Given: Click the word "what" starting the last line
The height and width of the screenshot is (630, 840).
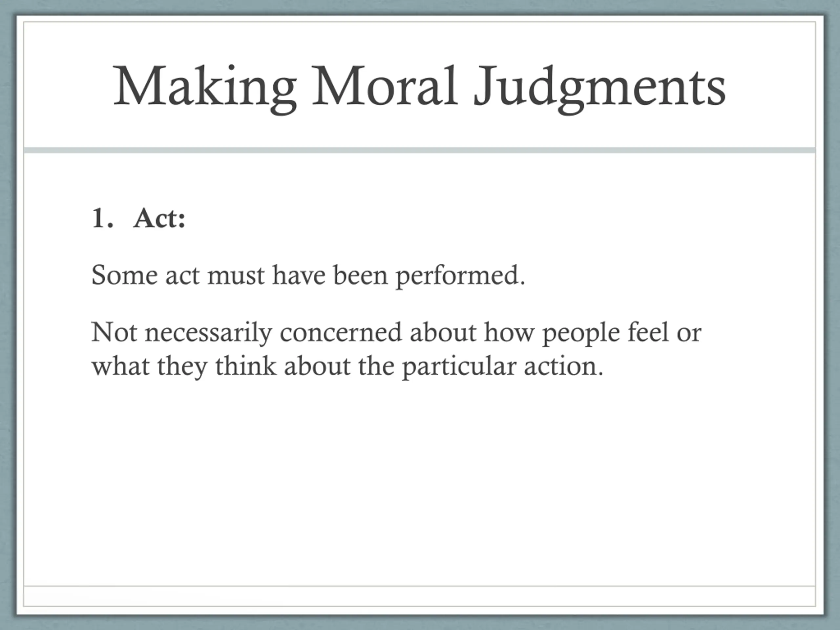Looking at the screenshot, I should pos(120,366).
